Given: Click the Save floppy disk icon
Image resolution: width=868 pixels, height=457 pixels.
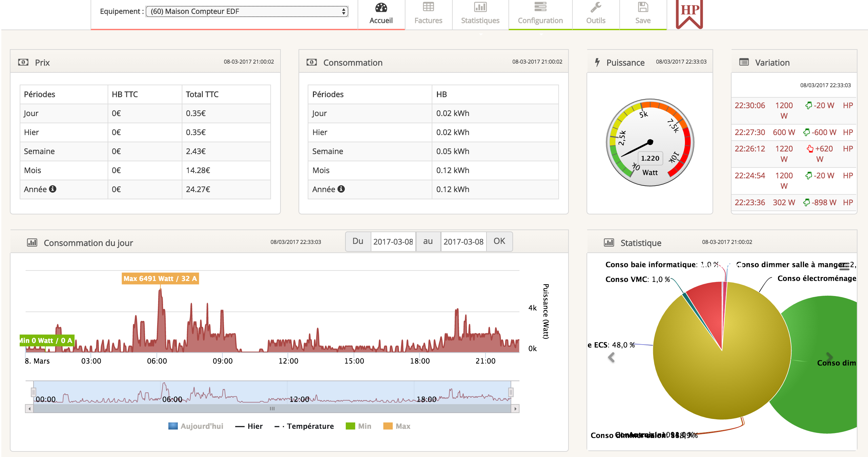Looking at the screenshot, I should point(643,7).
